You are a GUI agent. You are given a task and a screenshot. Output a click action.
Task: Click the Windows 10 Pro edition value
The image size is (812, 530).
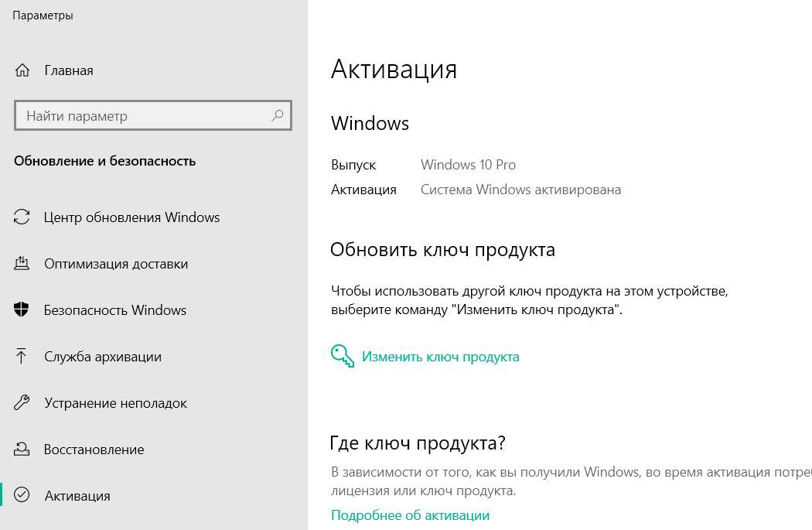[x=468, y=165]
